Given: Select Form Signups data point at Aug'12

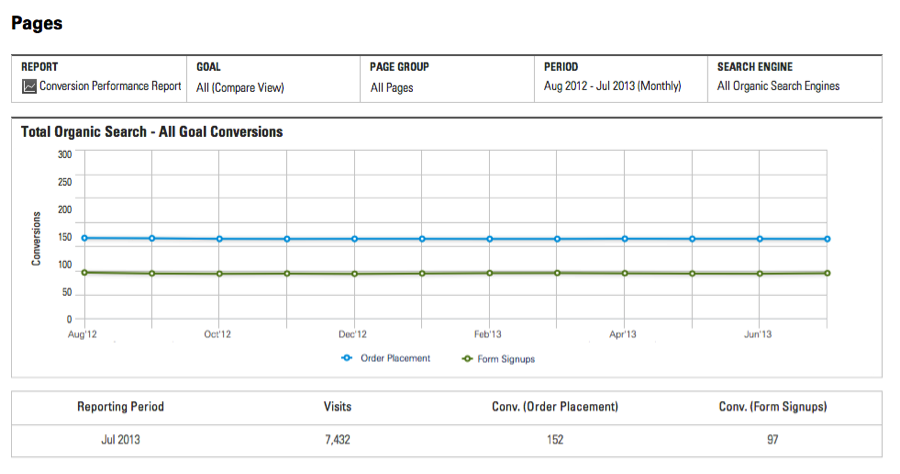Looking at the screenshot, I should pyautogui.click(x=84, y=272).
